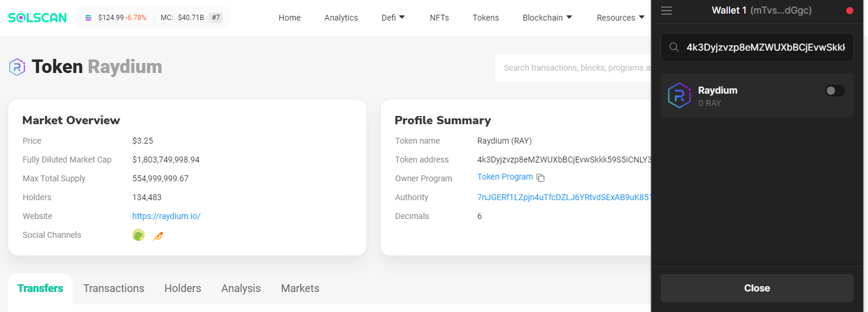Click the token name Raydium (RAY)

(x=504, y=141)
